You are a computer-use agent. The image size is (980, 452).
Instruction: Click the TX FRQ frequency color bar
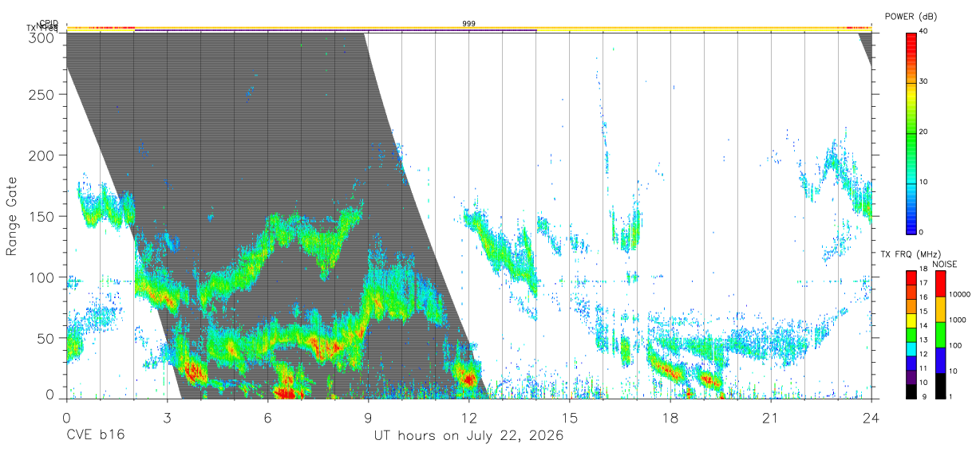click(911, 334)
